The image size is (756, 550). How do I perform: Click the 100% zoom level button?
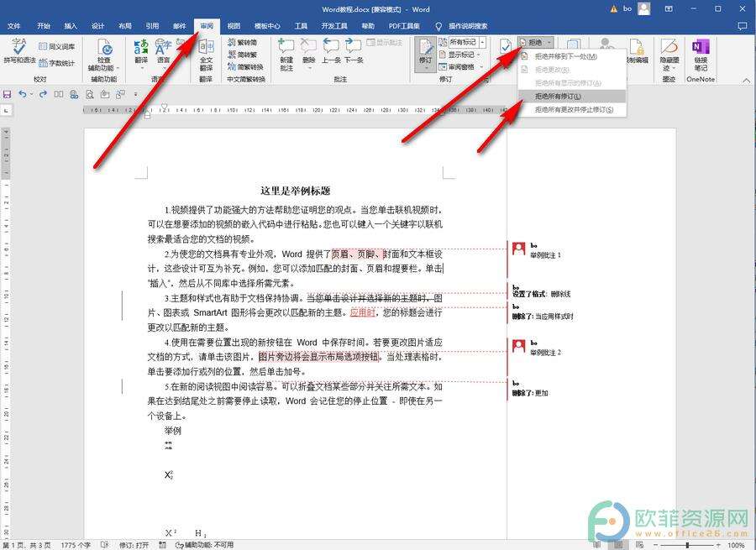click(736, 545)
